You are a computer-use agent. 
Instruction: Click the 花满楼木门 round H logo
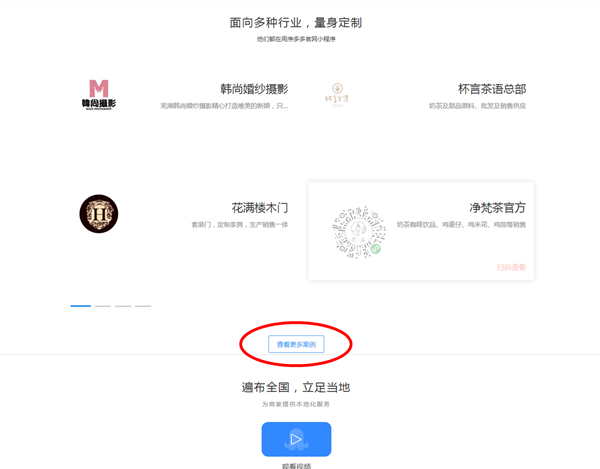tap(99, 213)
